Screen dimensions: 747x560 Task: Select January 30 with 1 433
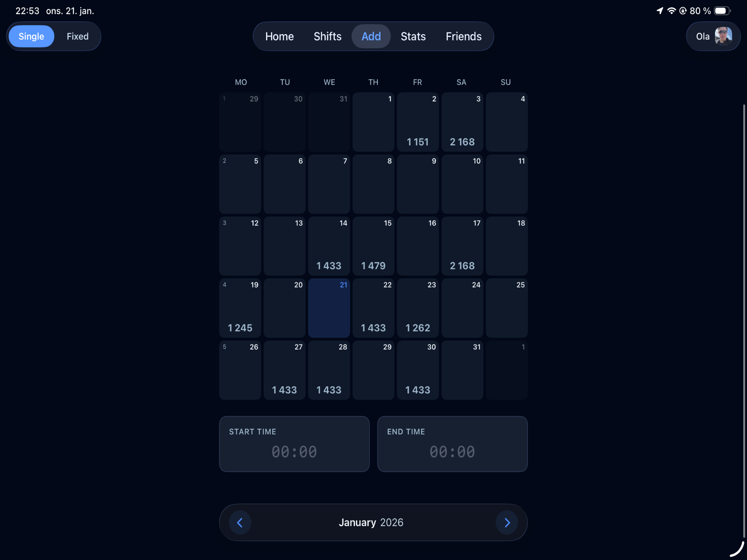(418, 370)
